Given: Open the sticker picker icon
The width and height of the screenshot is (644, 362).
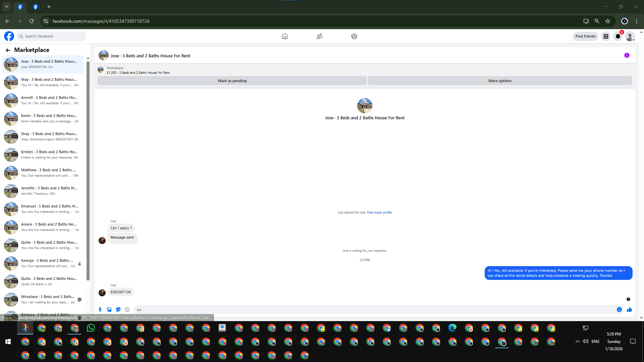Looking at the screenshot, I should (x=118, y=310).
